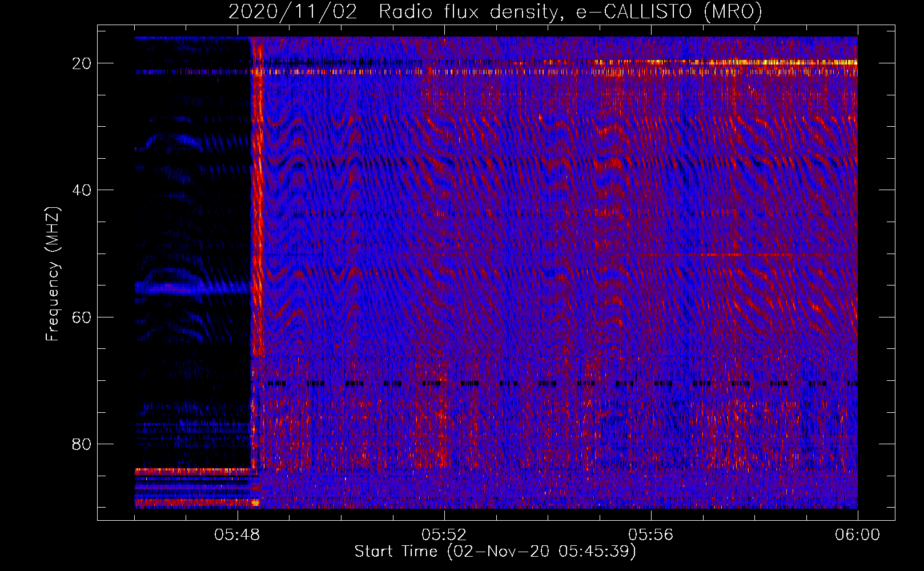Viewport: 924px width, 571px height.
Task: Select the 20 MHz tick label
Action: click(82, 63)
